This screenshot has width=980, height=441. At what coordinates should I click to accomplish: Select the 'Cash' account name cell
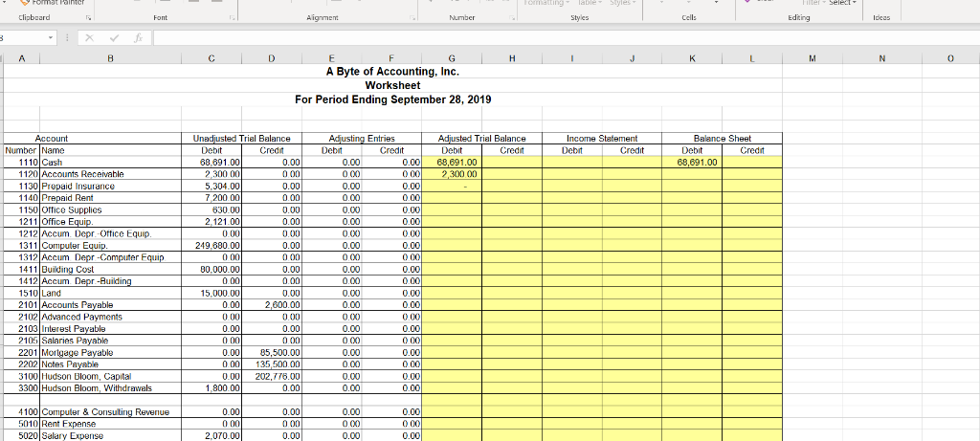tap(111, 163)
